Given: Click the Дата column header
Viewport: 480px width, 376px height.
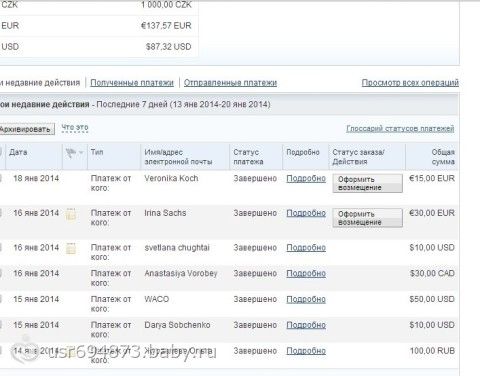Looking at the screenshot, I should (x=18, y=152).
